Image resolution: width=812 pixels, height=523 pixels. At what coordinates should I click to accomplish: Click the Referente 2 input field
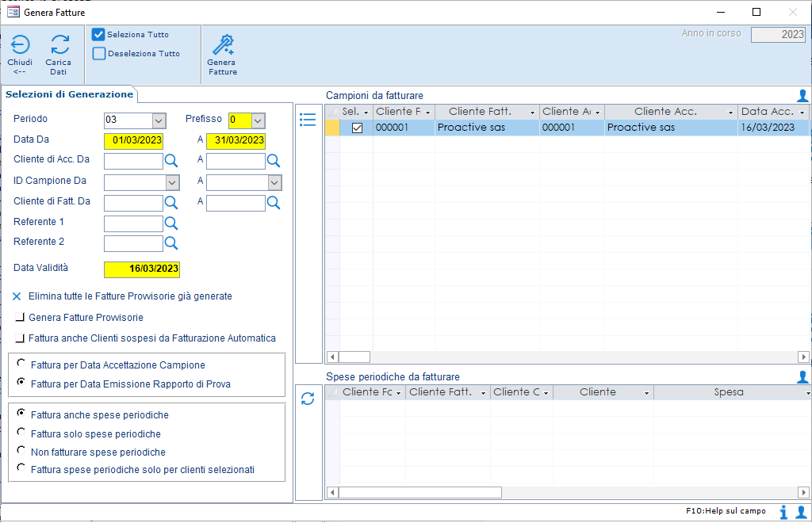(133, 243)
